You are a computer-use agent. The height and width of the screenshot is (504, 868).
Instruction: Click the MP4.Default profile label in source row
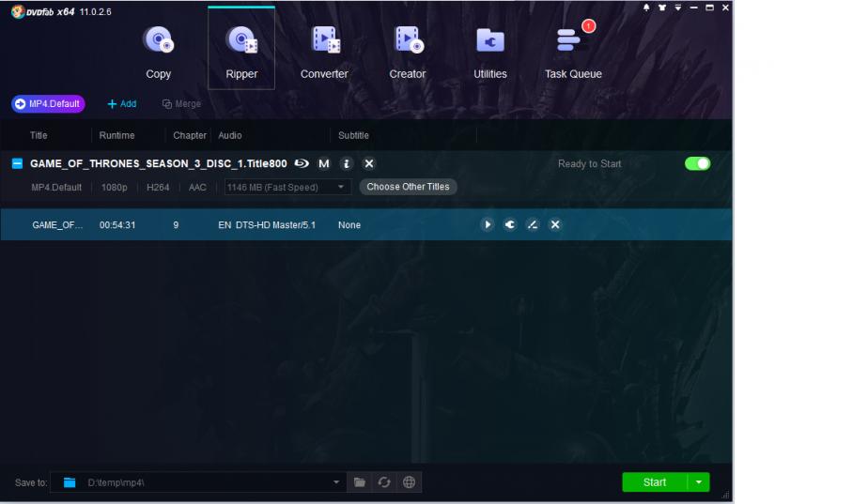point(56,187)
